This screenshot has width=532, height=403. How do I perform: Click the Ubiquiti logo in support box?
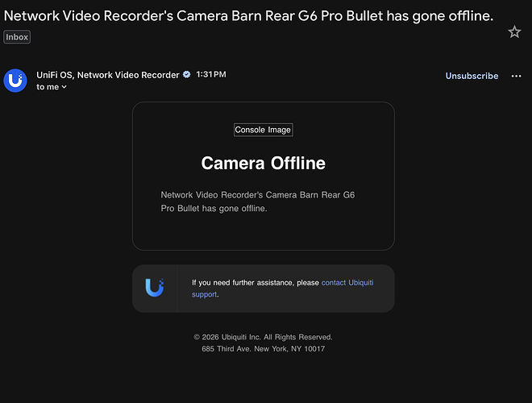(x=155, y=288)
